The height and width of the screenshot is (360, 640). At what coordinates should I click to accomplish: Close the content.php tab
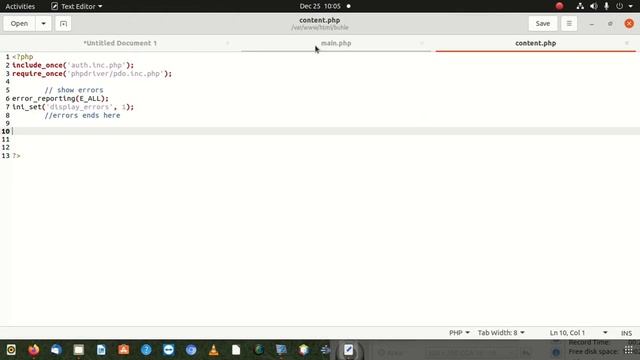click(x=627, y=43)
